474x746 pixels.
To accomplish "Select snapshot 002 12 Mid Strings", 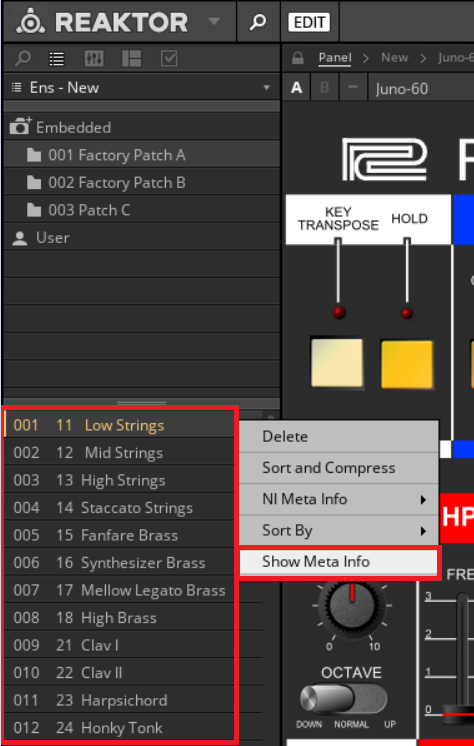I will tap(119, 452).
